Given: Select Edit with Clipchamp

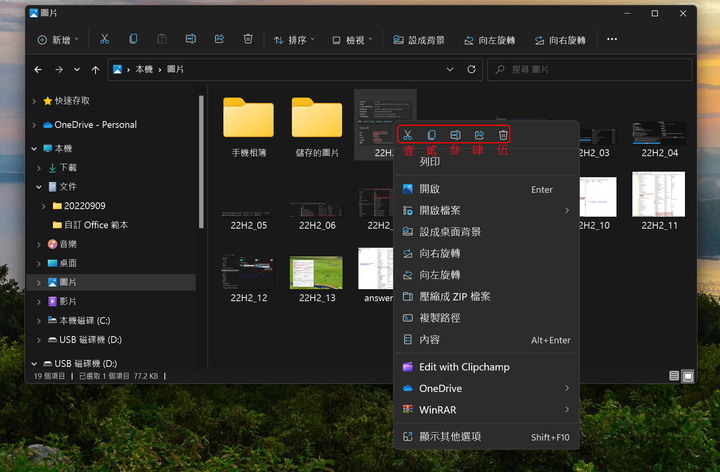Looking at the screenshot, I should [487, 367].
